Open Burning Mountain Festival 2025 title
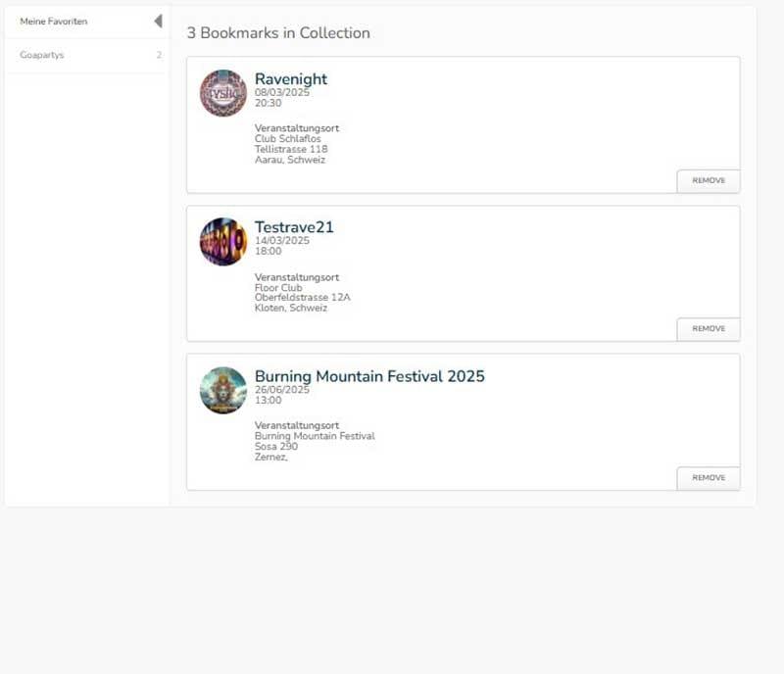 coord(369,376)
